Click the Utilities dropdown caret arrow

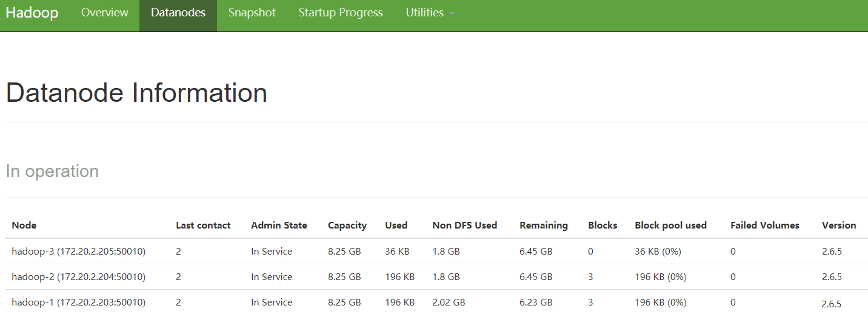452,14
